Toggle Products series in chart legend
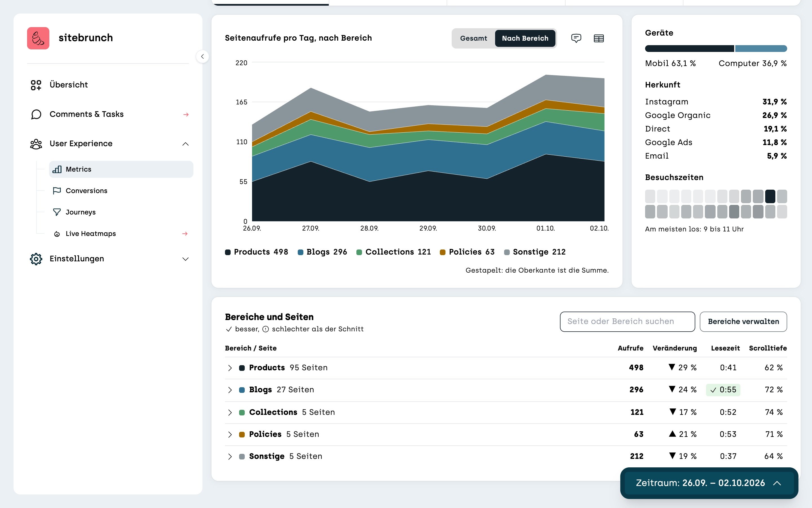 pos(257,252)
